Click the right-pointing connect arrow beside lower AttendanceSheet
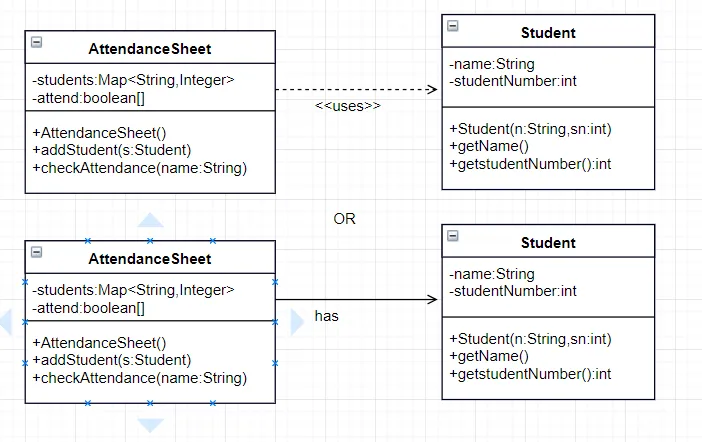Image resolution: width=702 pixels, height=442 pixels. click(x=296, y=321)
